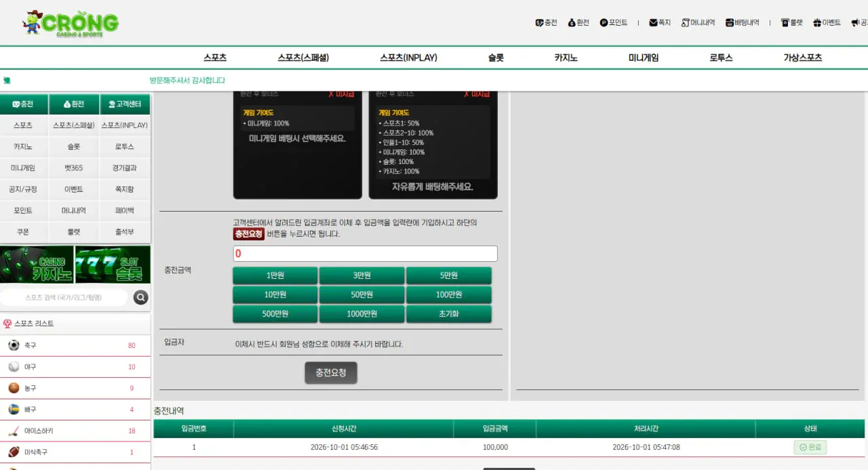This screenshot has width=868, height=470.
Task: Click the 축구 count 80
Action: [x=132, y=346]
